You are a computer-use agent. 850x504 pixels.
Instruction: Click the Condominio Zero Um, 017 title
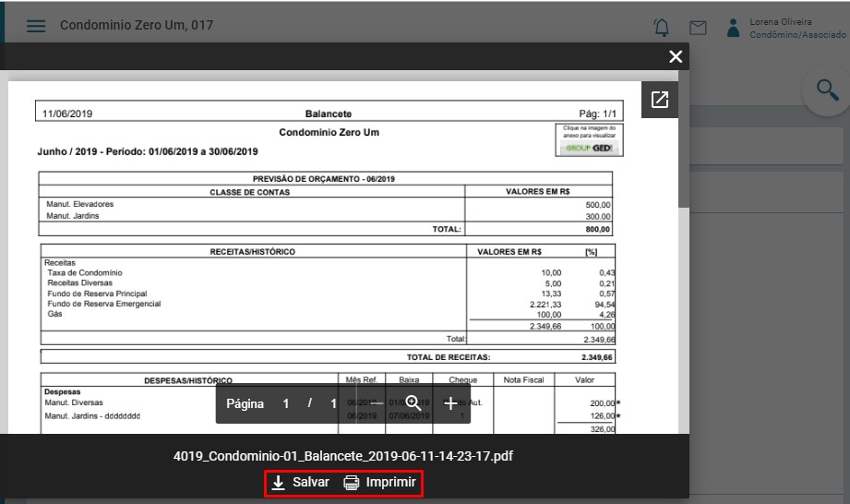pos(137,25)
